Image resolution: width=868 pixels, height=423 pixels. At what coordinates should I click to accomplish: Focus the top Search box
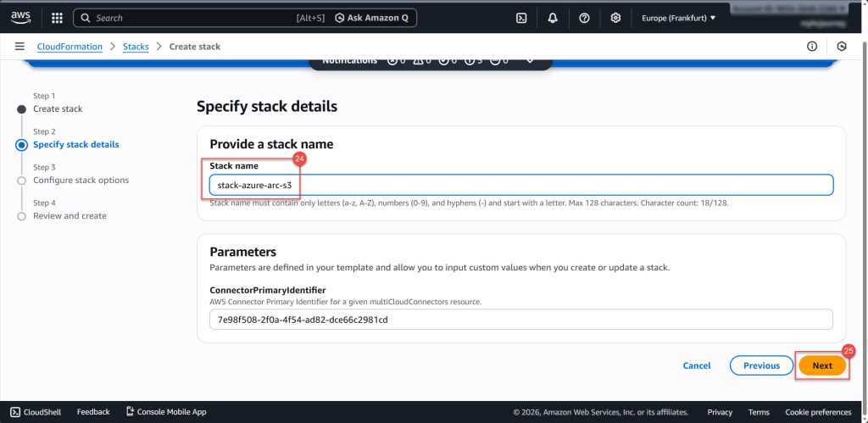pyautogui.click(x=203, y=18)
